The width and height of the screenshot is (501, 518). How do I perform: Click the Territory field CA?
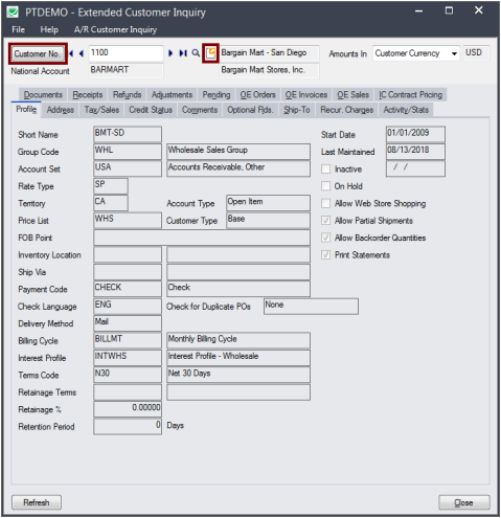[x=111, y=203]
